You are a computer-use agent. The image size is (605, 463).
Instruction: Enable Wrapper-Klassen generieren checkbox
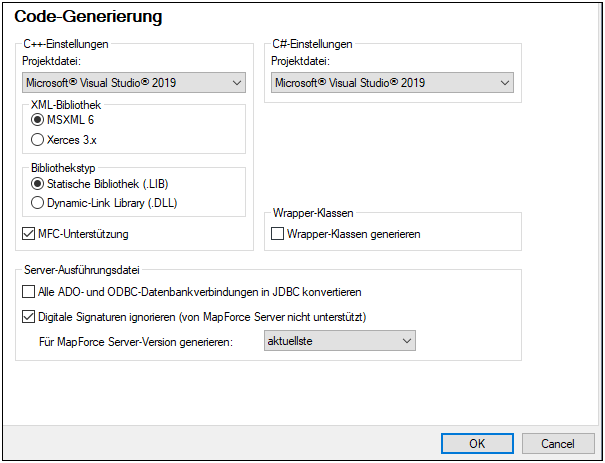(278, 234)
